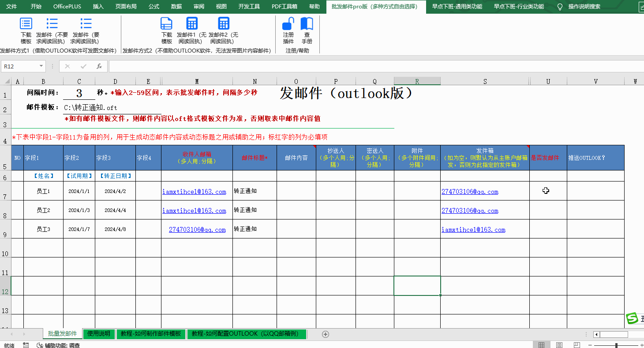Click the Page Layout view icon in status bar
The height and width of the screenshot is (348, 644).
pyautogui.click(x=559, y=344)
